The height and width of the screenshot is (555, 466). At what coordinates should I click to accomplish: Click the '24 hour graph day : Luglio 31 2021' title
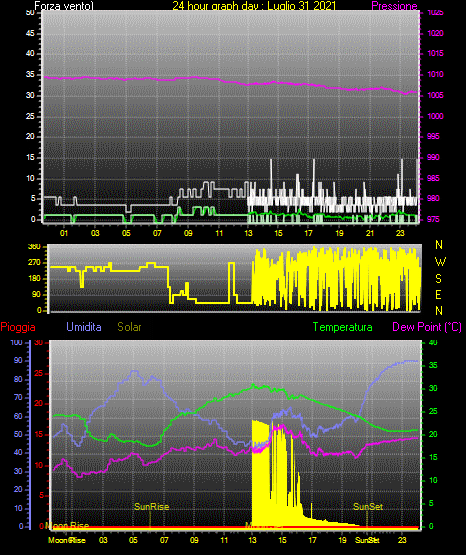(254, 6)
